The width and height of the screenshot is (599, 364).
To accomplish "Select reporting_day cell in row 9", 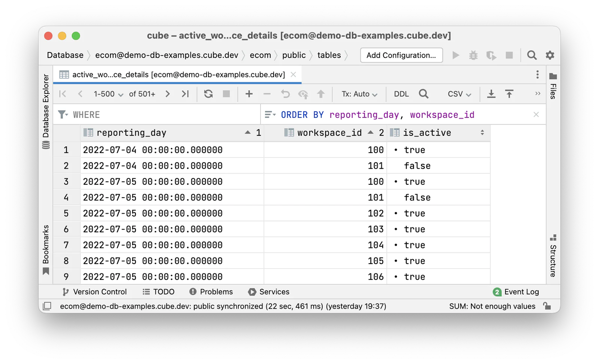I will point(172,277).
